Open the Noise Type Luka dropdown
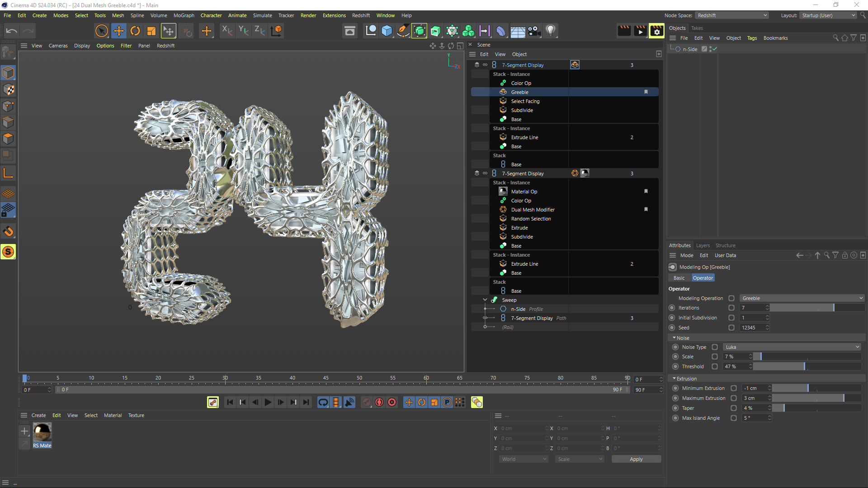This screenshot has width=868, height=488. [x=792, y=347]
